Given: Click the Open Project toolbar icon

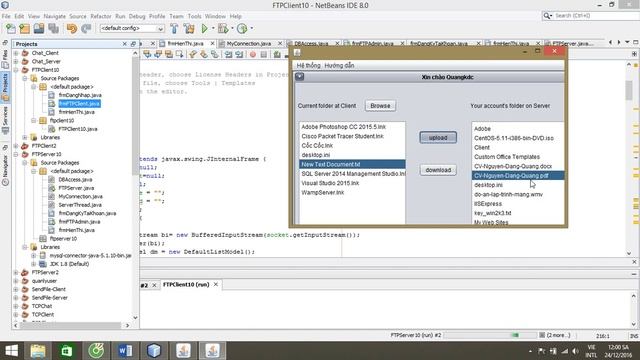Looking at the screenshot, I should click(x=39, y=29).
